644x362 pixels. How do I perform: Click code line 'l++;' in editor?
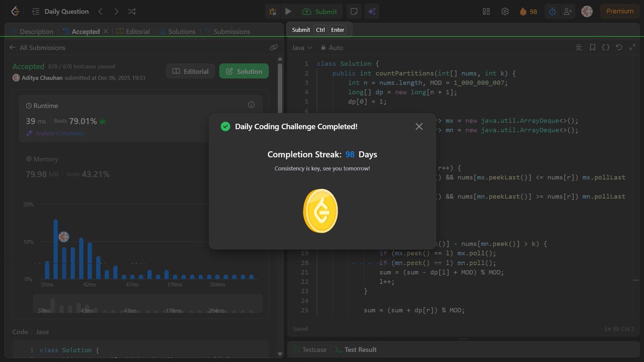pos(387,282)
